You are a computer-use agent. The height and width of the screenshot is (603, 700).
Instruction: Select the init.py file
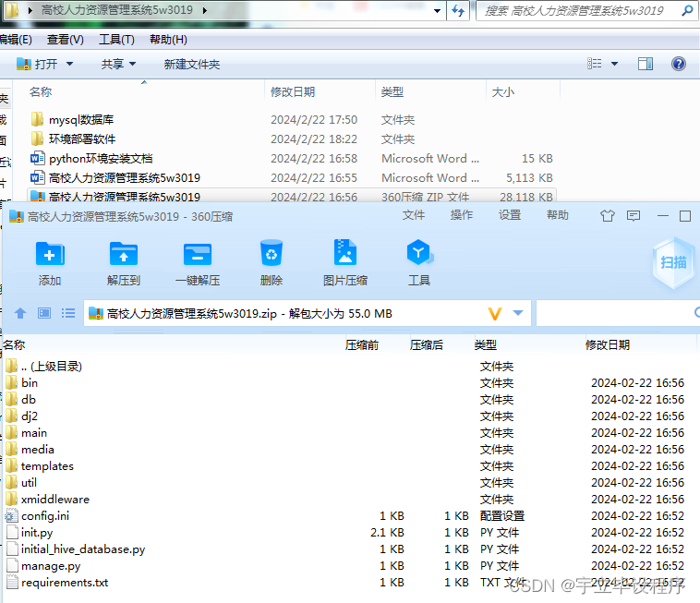pyautogui.click(x=30, y=533)
